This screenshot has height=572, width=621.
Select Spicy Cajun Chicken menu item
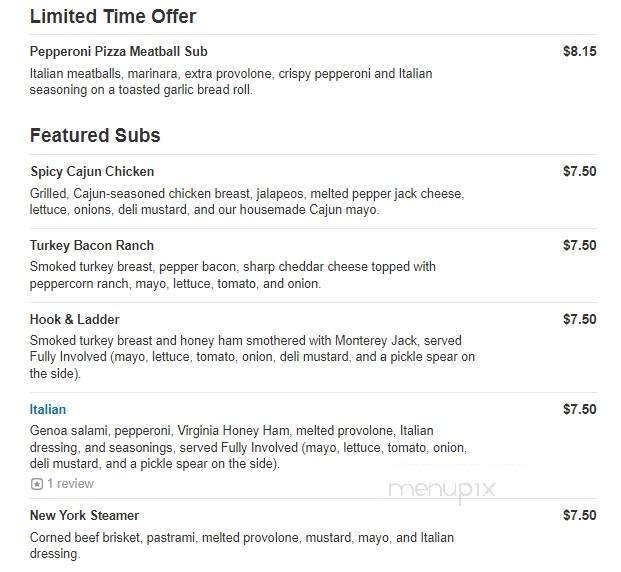(x=92, y=171)
